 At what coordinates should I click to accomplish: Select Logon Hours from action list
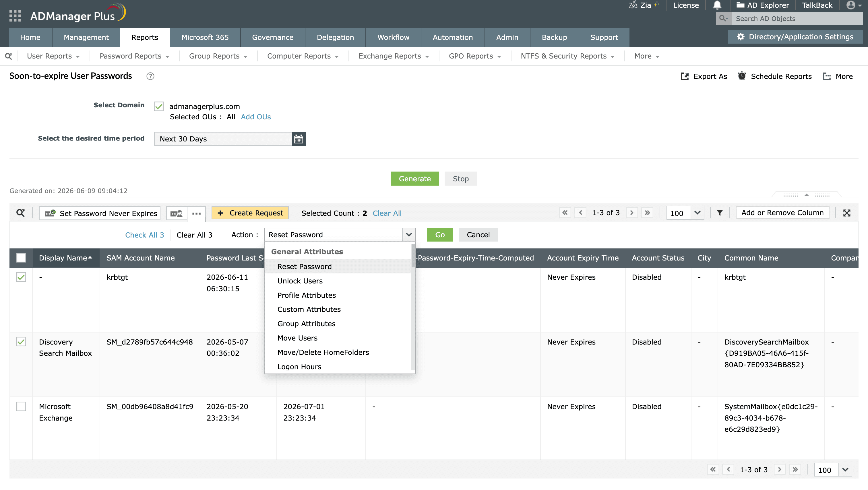click(x=338, y=366)
